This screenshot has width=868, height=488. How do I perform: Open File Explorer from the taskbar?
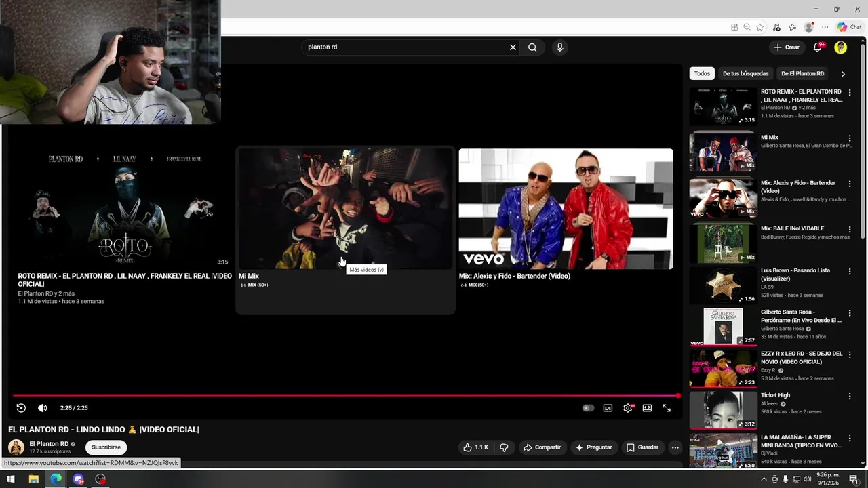point(33,479)
